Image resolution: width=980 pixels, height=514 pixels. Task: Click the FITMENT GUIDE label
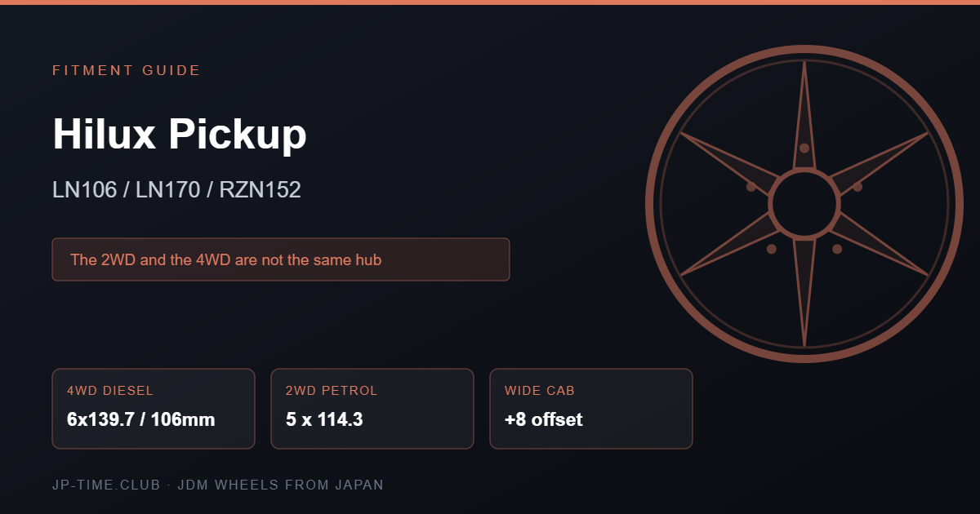pyautogui.click(x=127, y=70)
